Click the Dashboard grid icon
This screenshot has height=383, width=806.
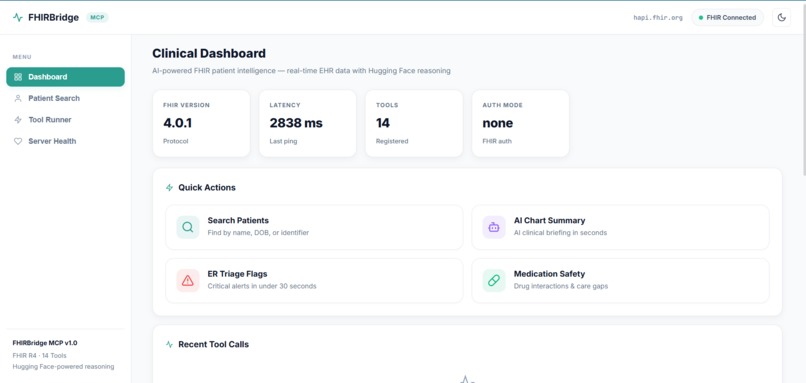click(18, 77)
